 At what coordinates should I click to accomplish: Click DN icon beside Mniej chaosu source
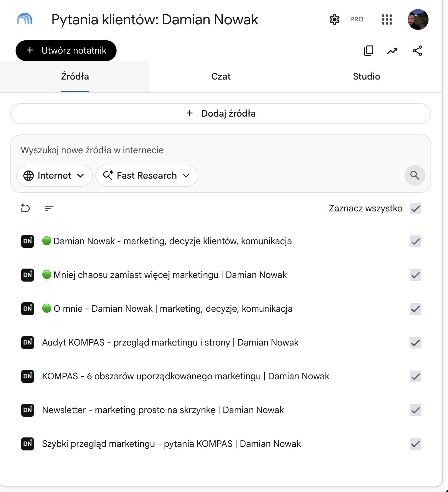28,275
